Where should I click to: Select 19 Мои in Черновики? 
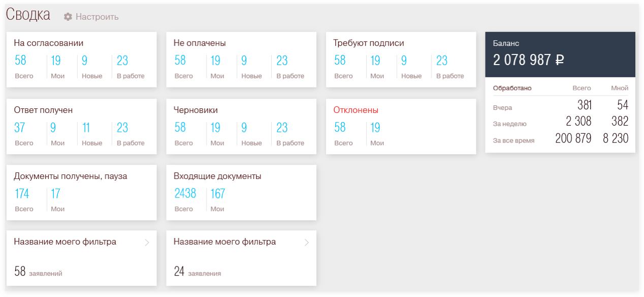[217, 134]
